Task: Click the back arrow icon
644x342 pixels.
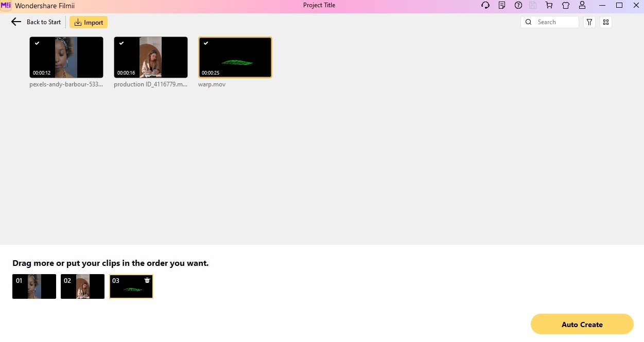Action: (16, 22)
